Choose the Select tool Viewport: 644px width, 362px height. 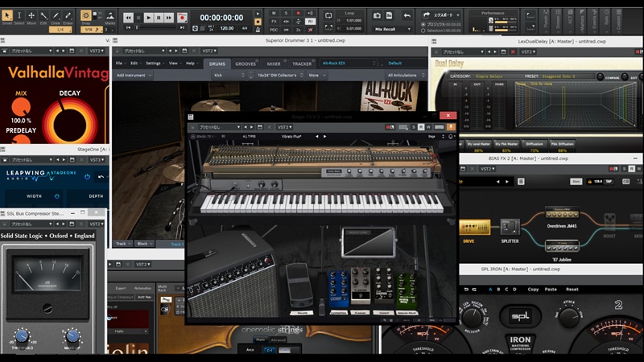pos(19,15)
